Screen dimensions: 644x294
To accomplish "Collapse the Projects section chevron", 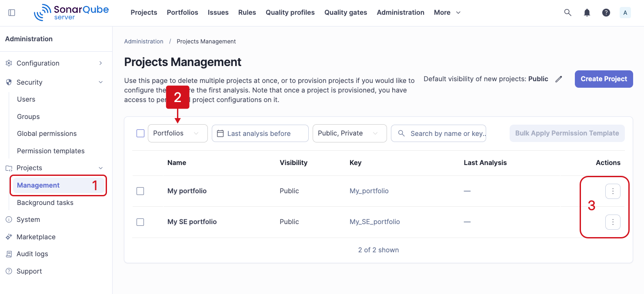I will (x=100, y=168).
